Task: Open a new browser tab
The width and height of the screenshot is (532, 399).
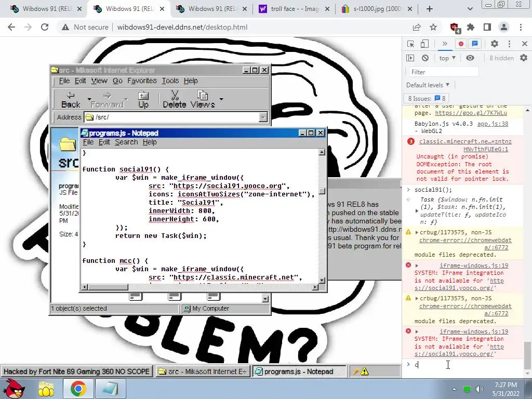Action: click(x=430, y=9)
